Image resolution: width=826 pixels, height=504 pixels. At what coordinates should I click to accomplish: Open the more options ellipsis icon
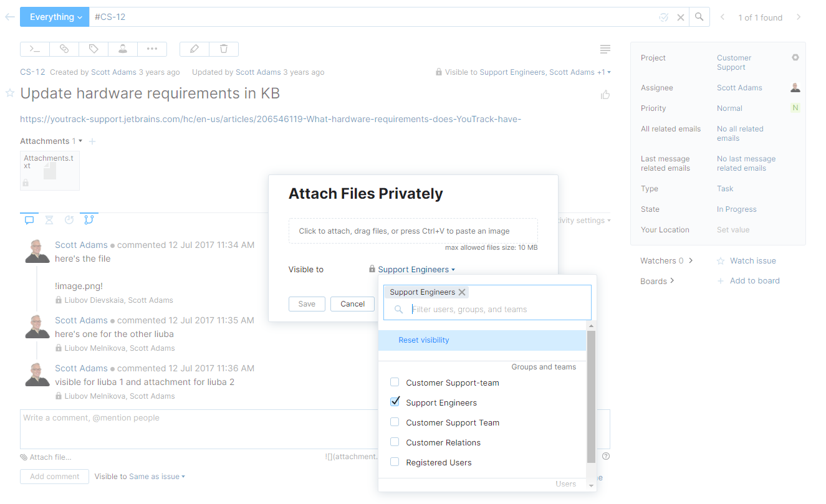(x=151, y=49)
